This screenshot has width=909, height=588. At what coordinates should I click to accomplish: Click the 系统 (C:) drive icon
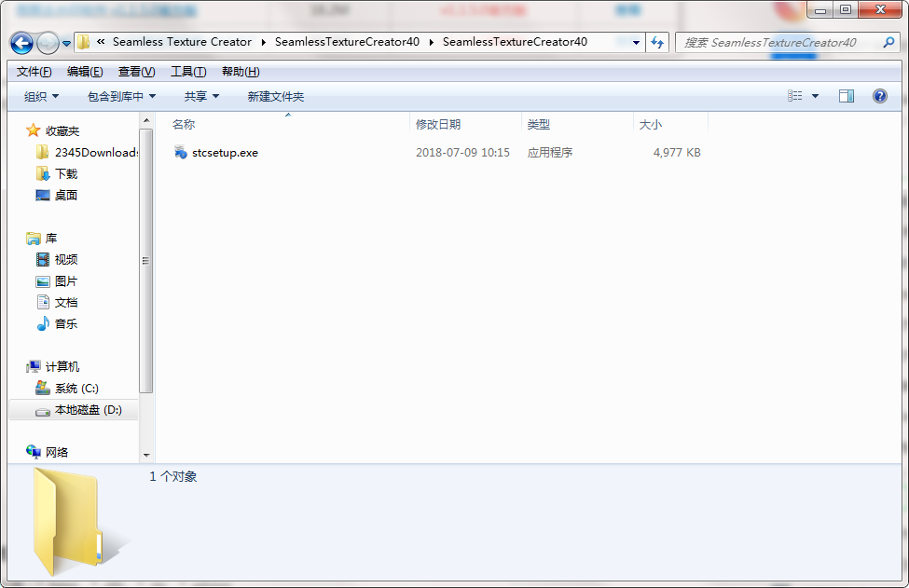(42, 389)
